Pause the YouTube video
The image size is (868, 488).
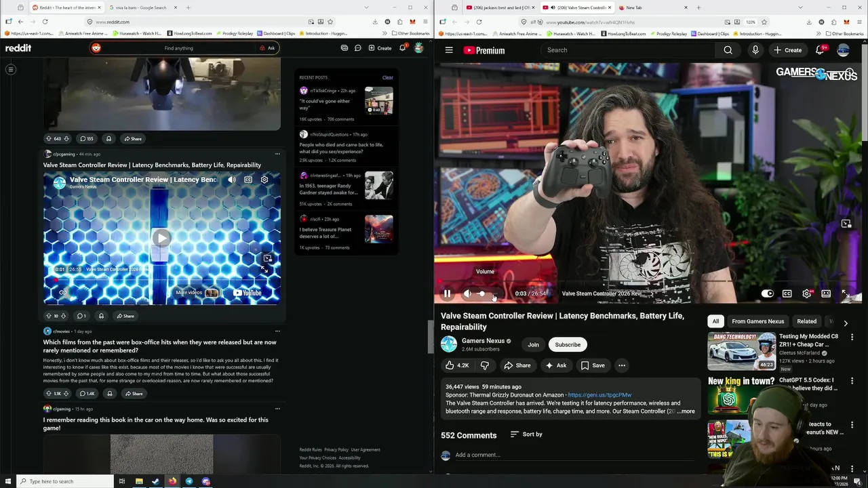click(447, 293)
